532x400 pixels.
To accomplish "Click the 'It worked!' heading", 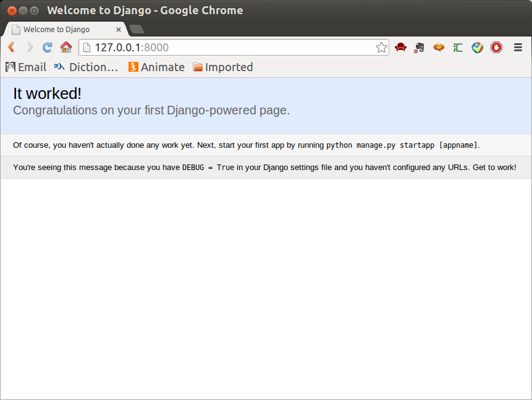I will pyautogui.click(x=47, y=93).
